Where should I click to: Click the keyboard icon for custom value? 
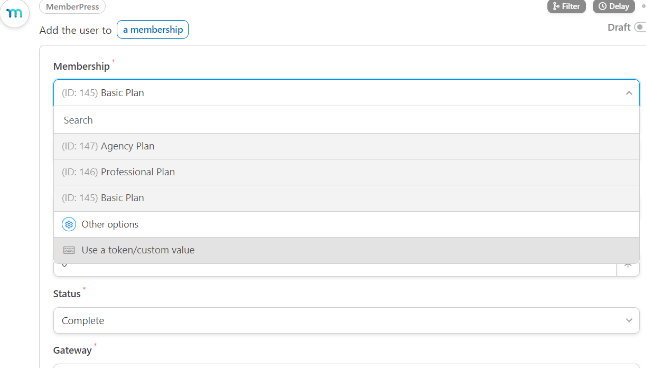click(69, 250)
